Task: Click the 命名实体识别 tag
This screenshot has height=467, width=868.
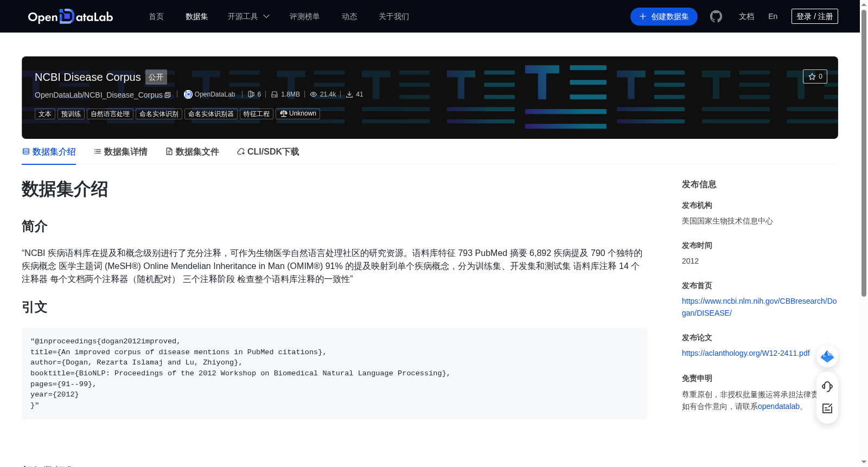Action: [x=159, y=114]
